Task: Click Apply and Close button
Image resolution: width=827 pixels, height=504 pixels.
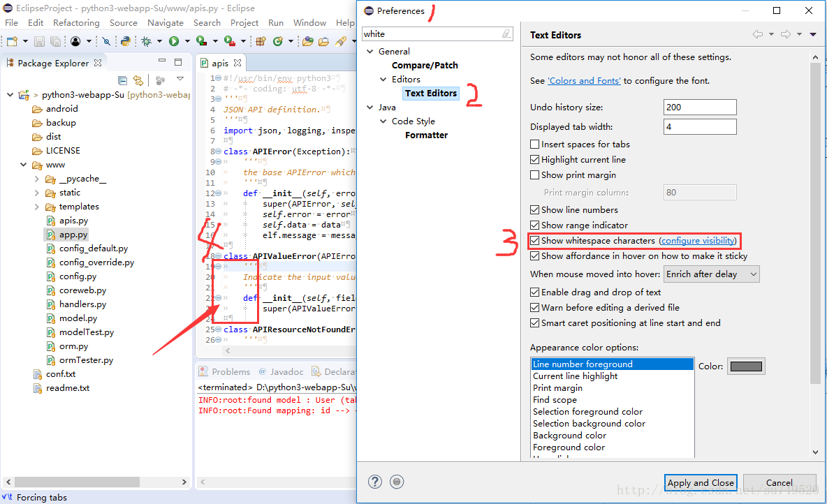Action: 701,482
